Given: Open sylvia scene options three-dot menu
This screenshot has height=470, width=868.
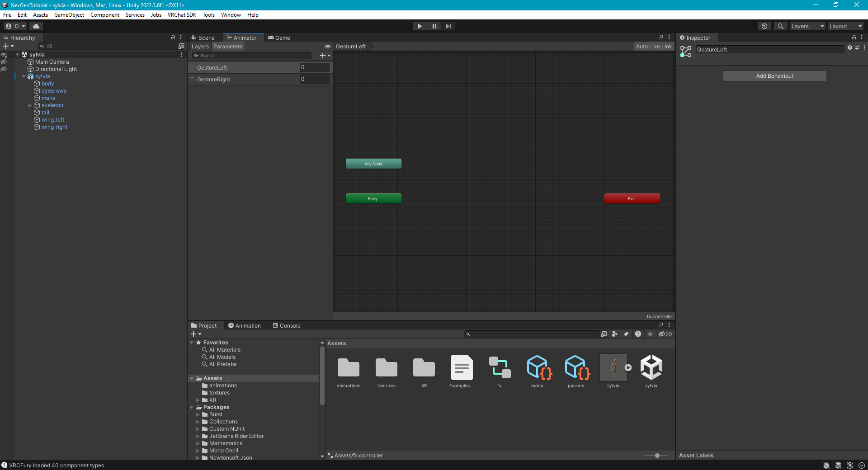Looking at the screenshot, I should coord(181,55).
